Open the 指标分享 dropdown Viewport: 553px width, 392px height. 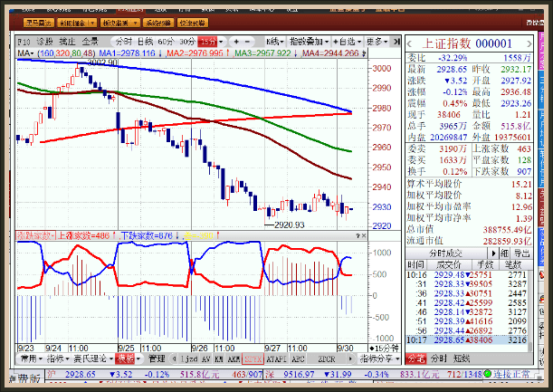379,359
